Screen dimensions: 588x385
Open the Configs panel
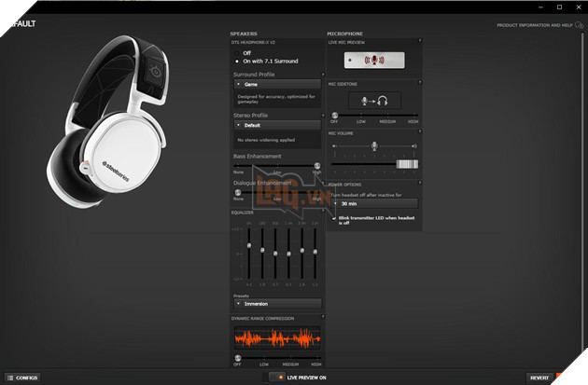22,378
